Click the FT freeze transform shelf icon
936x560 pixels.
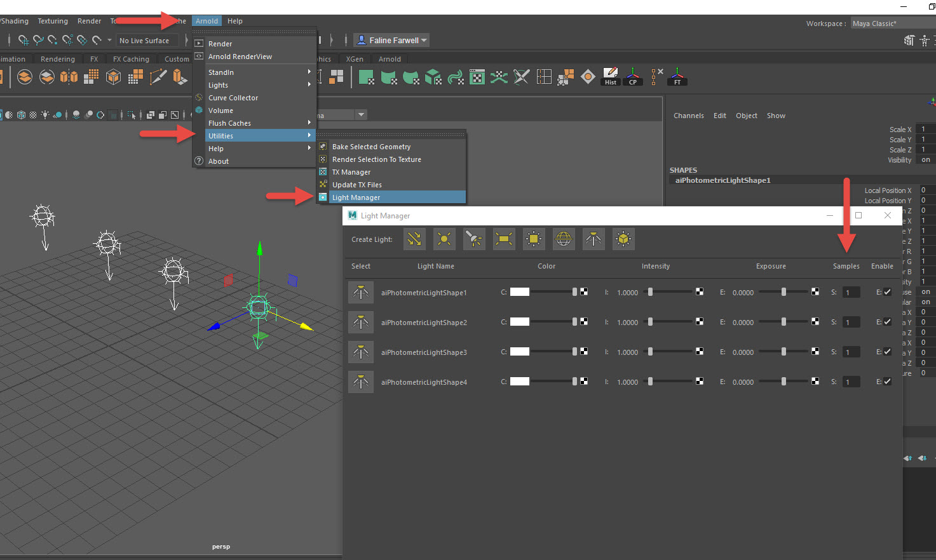pos(677,77)
